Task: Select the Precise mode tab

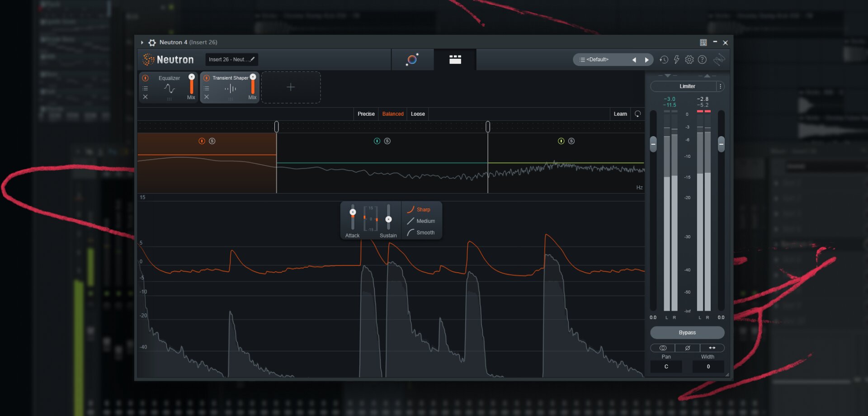Action: [x=366, y=114]
